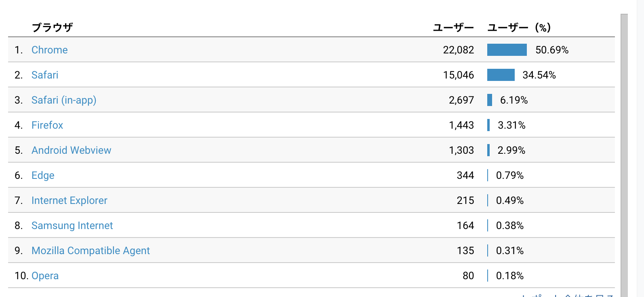Open the Internet Explorer link
The image size is (644, 297).
[x=69, y=200]
